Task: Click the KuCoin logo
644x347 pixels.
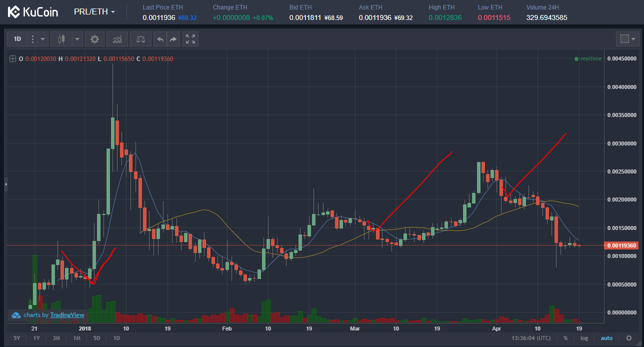Action: click(x=33, y=12)
